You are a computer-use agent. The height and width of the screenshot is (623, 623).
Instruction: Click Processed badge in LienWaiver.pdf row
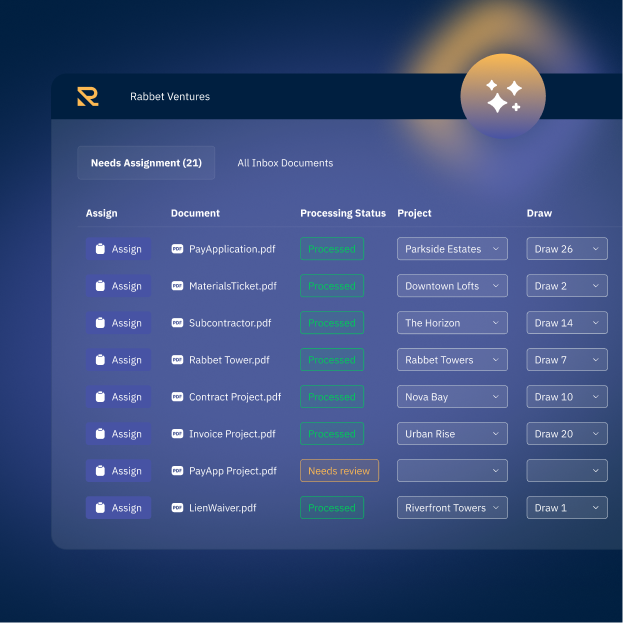click(332, 507)
